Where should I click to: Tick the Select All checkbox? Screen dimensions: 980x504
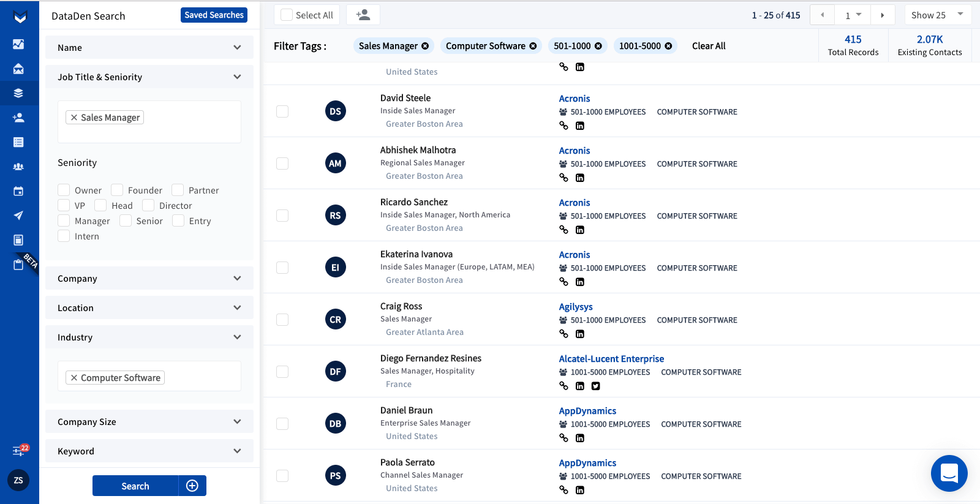[287, 15]
